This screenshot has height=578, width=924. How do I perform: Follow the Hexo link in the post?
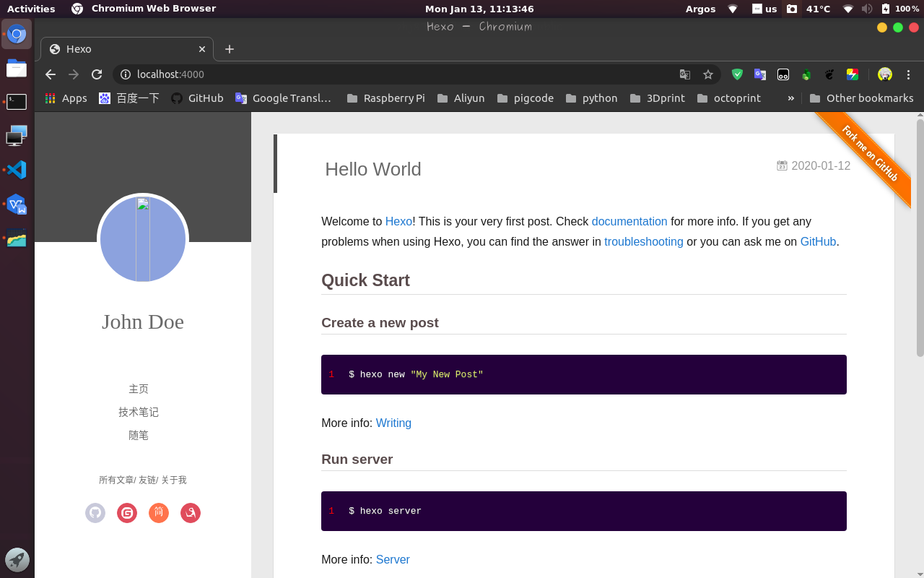pos(398,221)
